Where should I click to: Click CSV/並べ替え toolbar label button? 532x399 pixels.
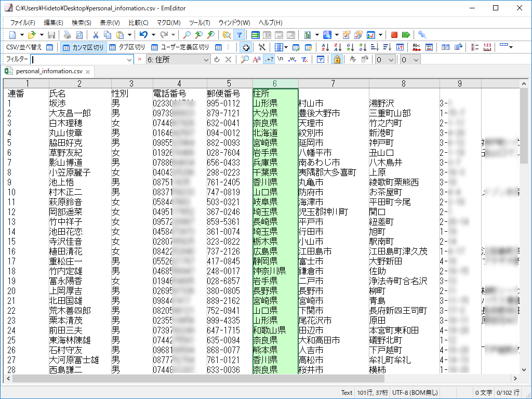click(x=24, y=47)
